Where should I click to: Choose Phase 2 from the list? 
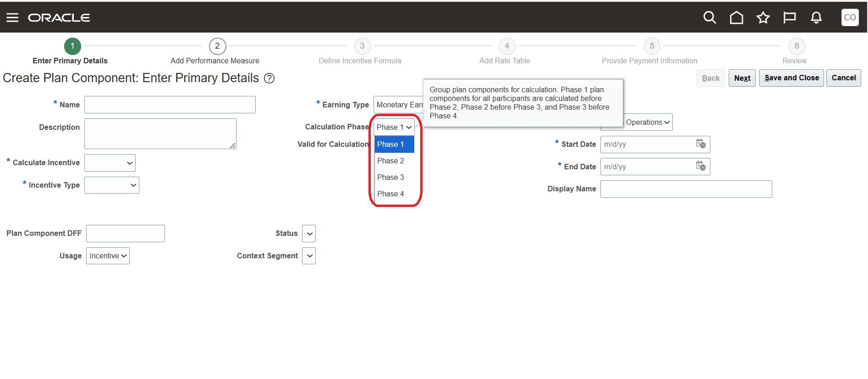[x=394, y=161]
